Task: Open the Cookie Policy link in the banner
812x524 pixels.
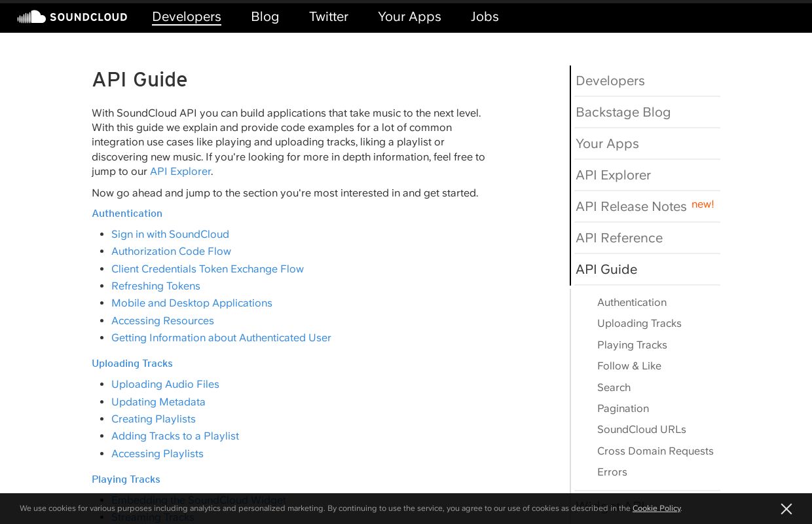Action: [x=657, y=508]
